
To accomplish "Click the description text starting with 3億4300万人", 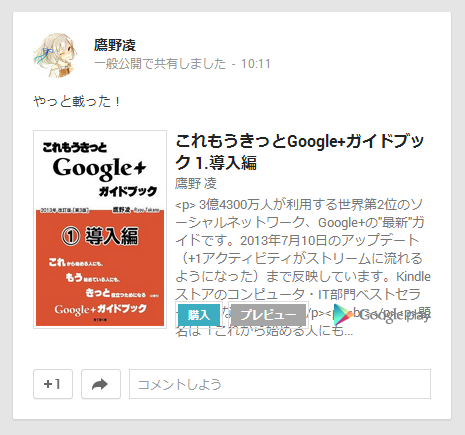I will [x=299, y=204].
